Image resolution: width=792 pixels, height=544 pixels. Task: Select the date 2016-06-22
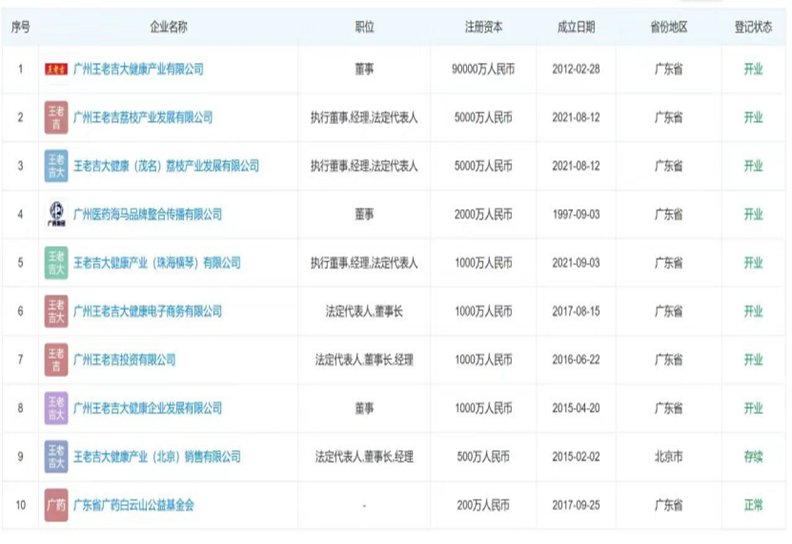[x=576, y=360]
